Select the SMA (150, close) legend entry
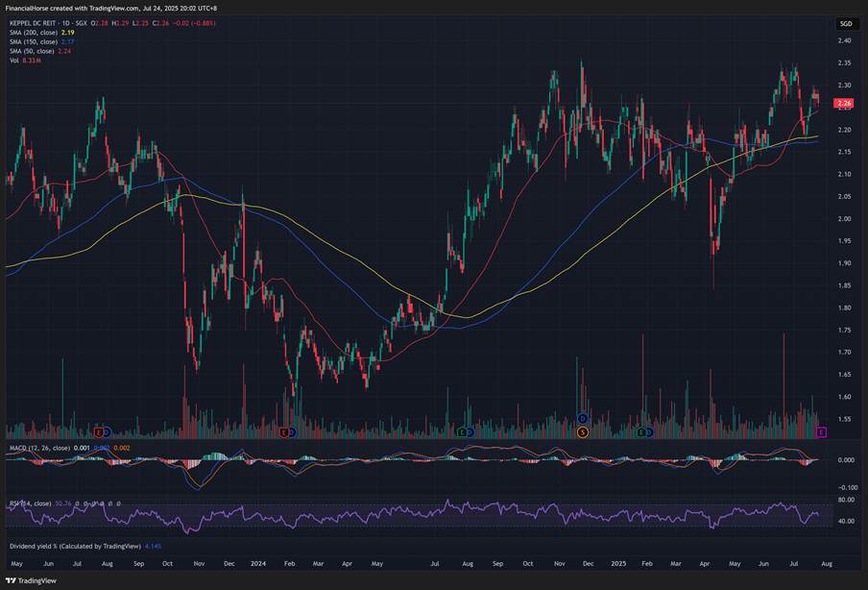Screen dimensions: 868x590 pyautogui.click(x=34, y=41)
